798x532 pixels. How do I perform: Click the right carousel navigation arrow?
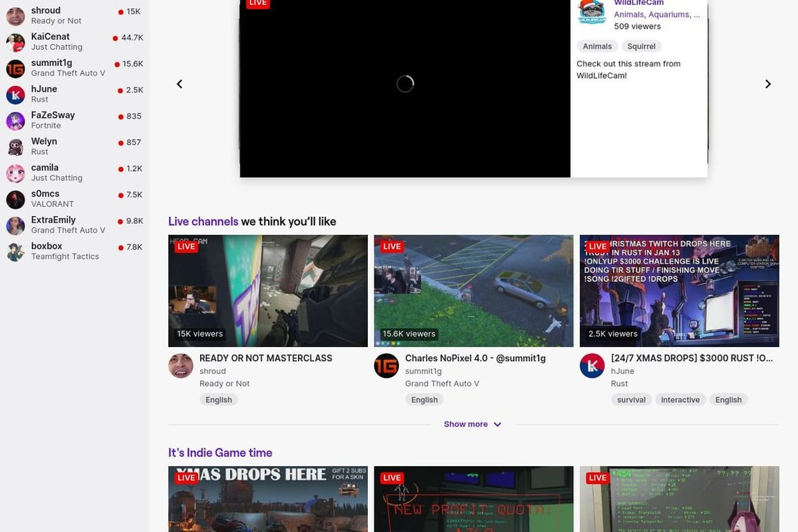[x=768, y=83]
